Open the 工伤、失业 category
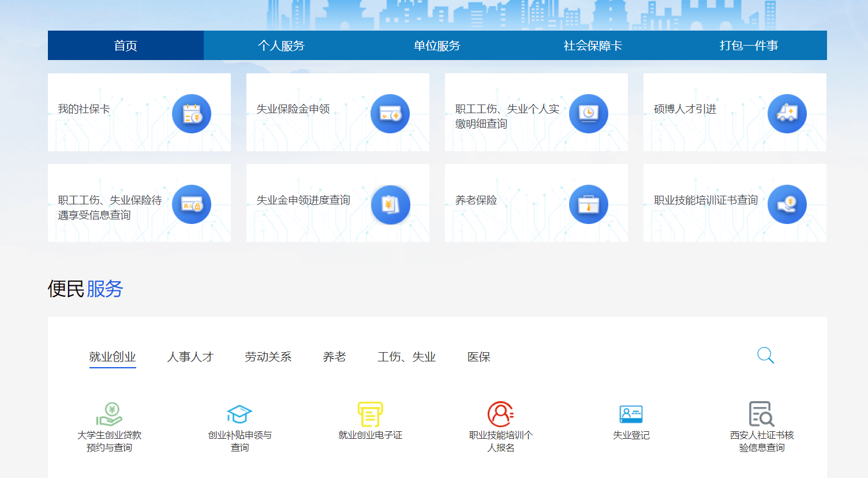This screenshot has width=868, height=478. pyautogui.click(x=407, y=357)
